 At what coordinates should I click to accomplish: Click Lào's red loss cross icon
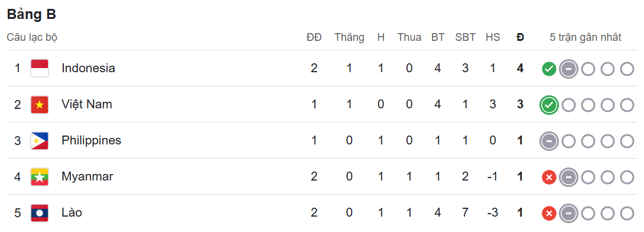pos(549,214)
